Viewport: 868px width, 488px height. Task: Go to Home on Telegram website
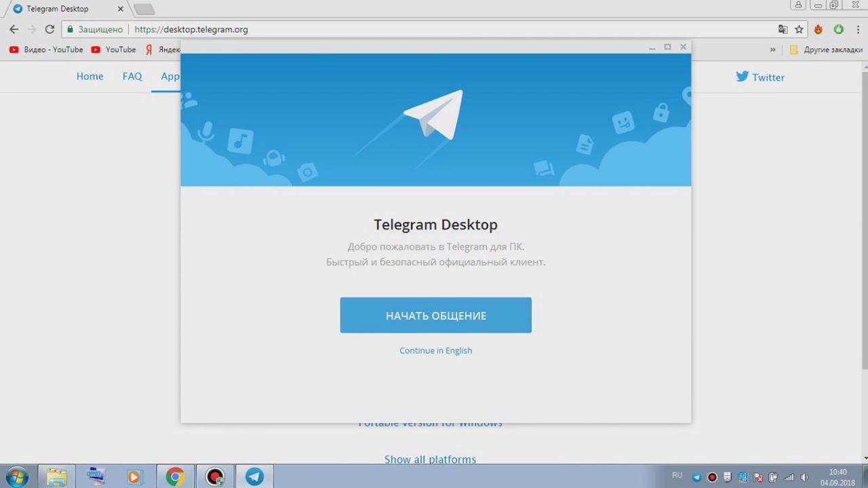90,77
